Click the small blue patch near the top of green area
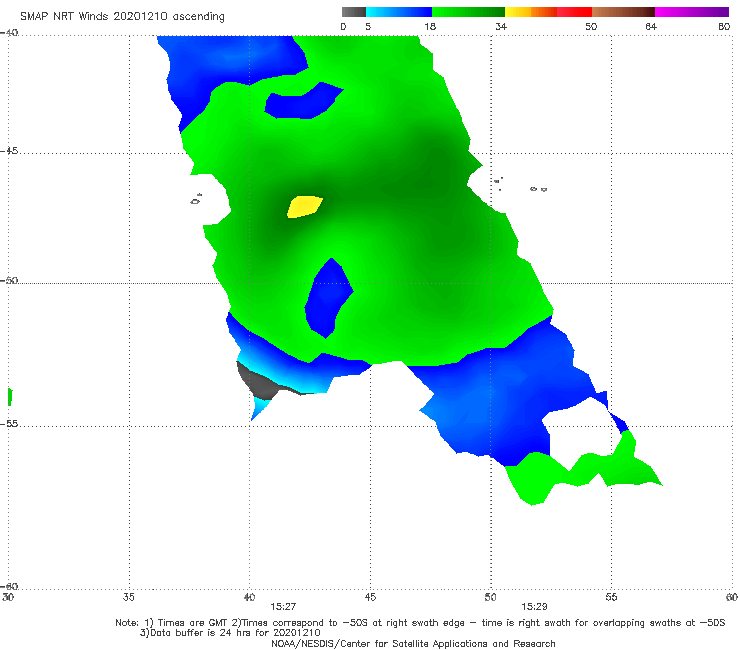This screenshot has height=650, width=740. [303, 101]
